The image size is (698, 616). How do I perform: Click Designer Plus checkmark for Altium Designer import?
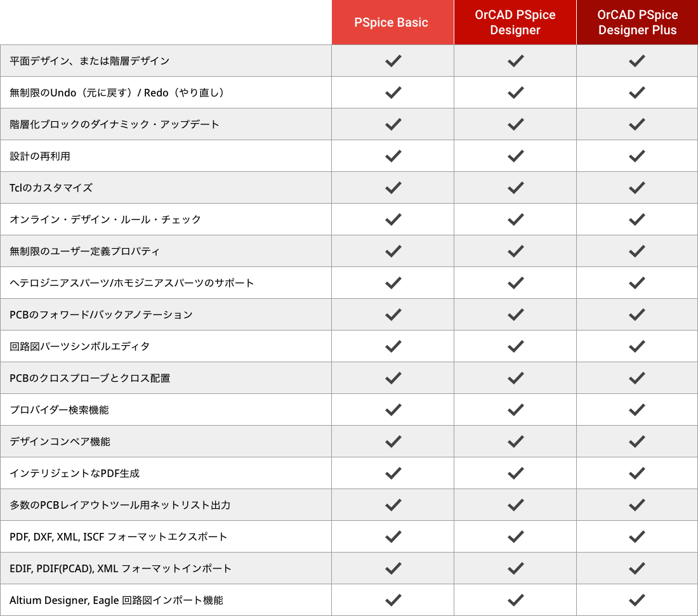point(637,600)
